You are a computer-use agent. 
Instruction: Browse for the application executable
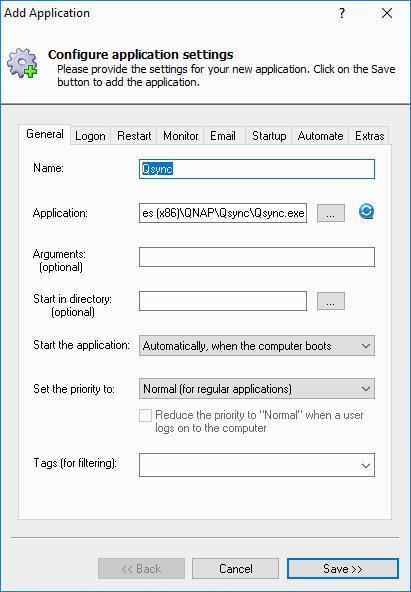[x=331, y=213]
